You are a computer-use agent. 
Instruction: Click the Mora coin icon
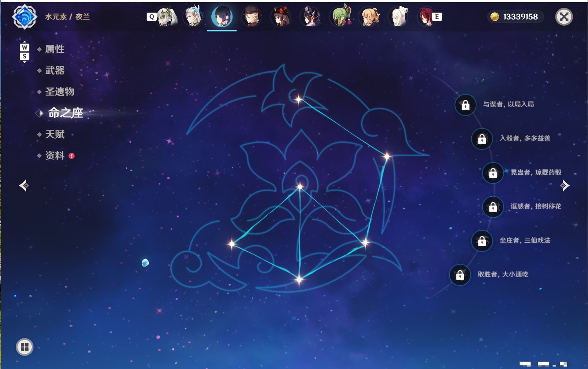(495, 17)
